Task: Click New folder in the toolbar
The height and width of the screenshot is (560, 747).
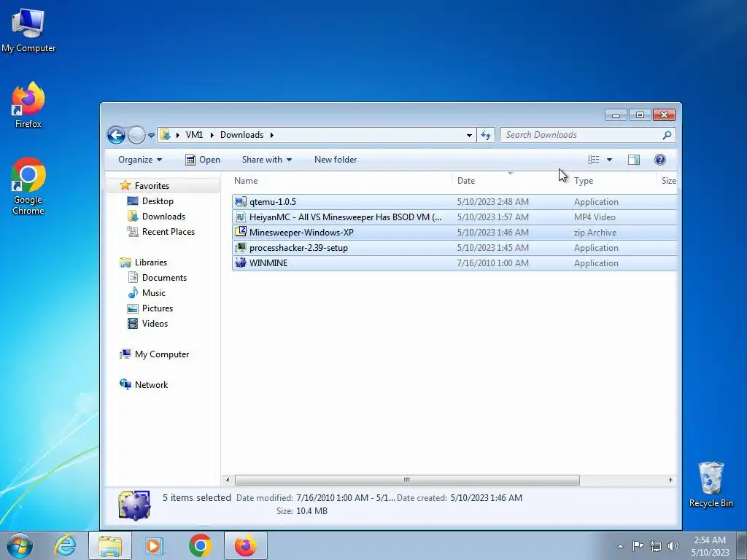Action: pos(336,160)
